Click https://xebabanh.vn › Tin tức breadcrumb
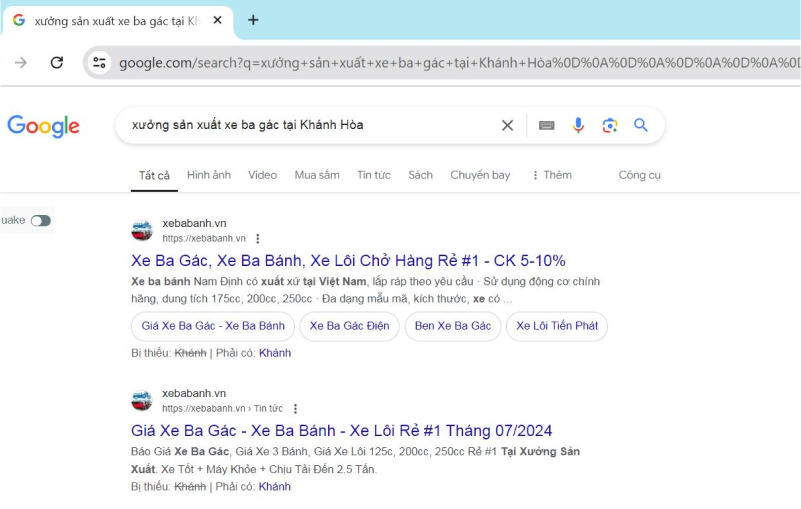Image resolution: width=801 pixels, height=509 pixels. pos(222,409)
